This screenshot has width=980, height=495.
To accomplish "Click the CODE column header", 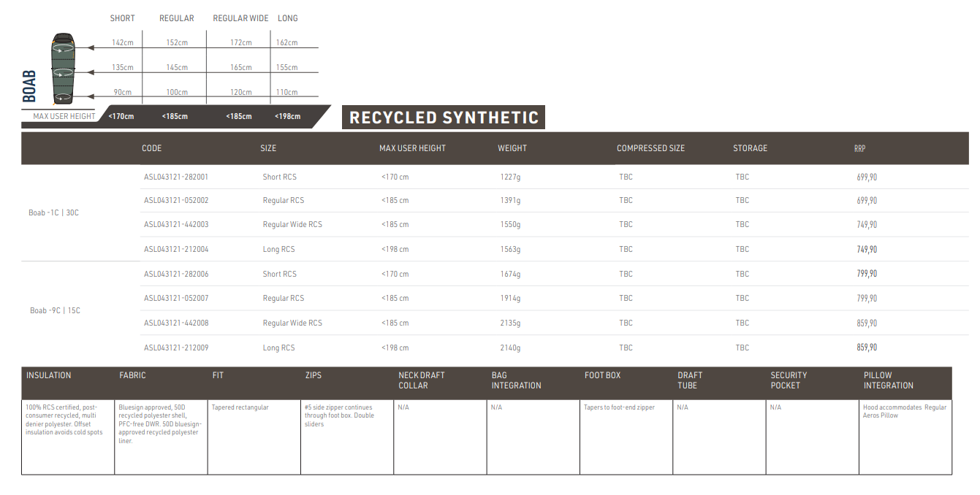I will (152, 148).
